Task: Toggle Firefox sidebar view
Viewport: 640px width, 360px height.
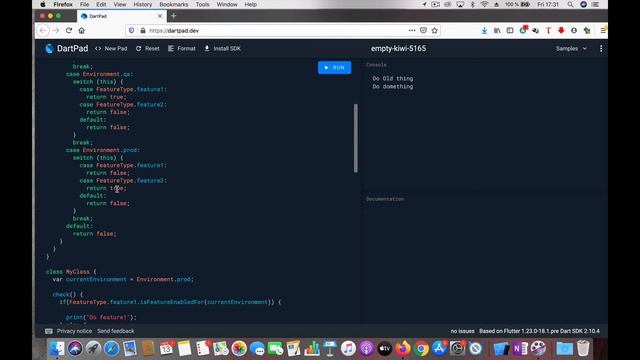Action: [510, 31]
